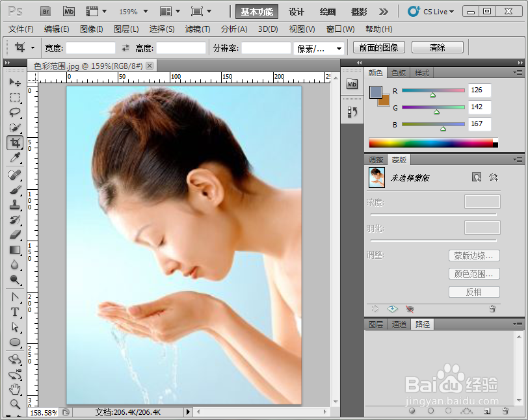Select the Eyedropper tool
The width and height of the screenshot is (528, 420).
pyautogui.click(x=16, y=158)
